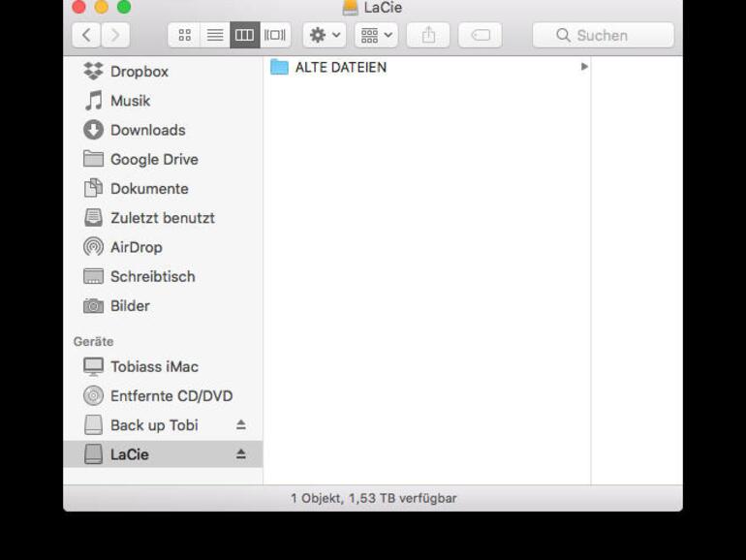Image resolution: width=746 pixels, height=560 pixels.
Task: Click the Dokumente icon
Action: coord(93,188)
